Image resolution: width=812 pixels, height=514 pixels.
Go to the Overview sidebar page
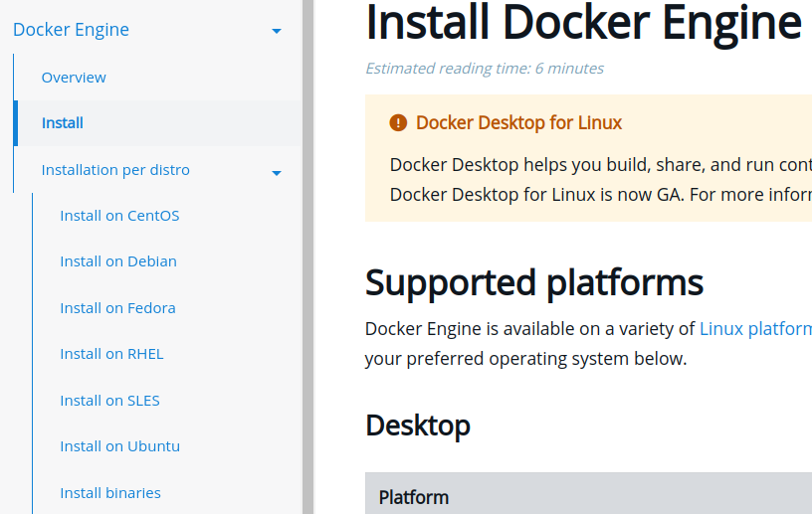pos(74,78)
